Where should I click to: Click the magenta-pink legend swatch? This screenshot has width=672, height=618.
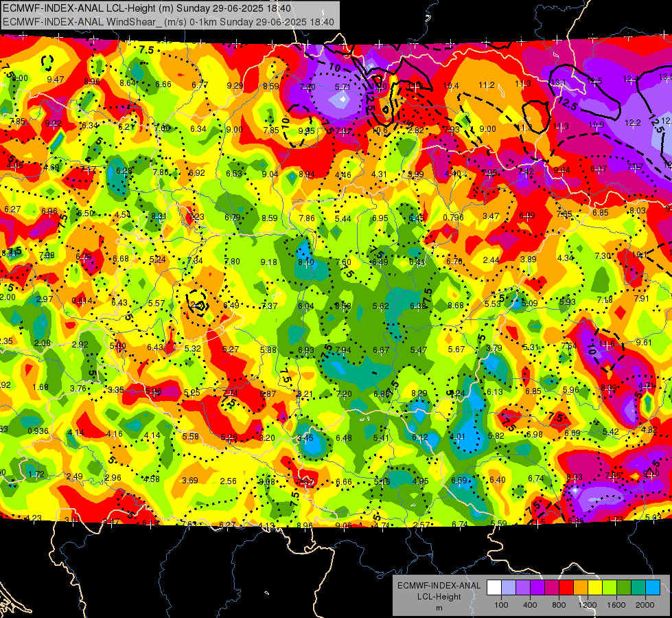(x=552, y=588)
